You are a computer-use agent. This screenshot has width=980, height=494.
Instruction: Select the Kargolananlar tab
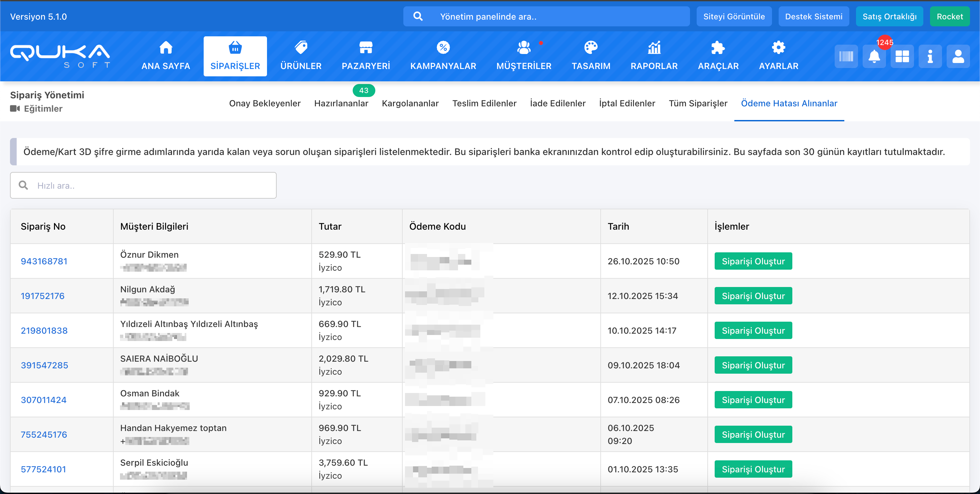pos(410,103)
